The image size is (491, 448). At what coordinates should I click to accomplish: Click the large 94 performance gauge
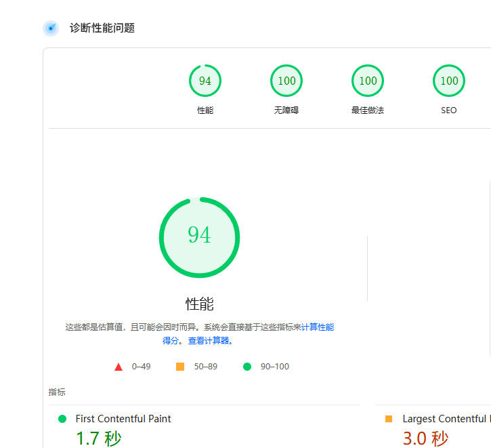[x=200, y=237]
